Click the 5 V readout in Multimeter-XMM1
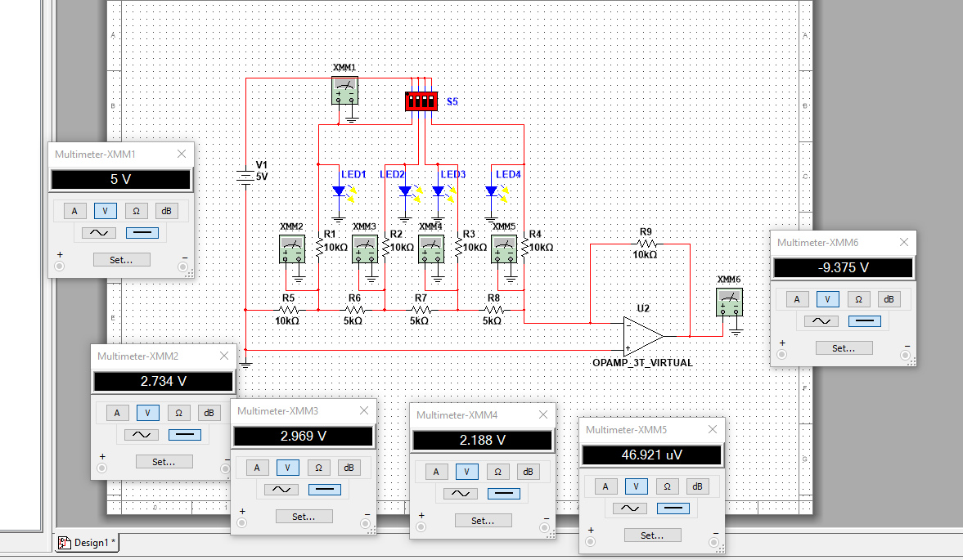963x560 pixels. [121, 179]
